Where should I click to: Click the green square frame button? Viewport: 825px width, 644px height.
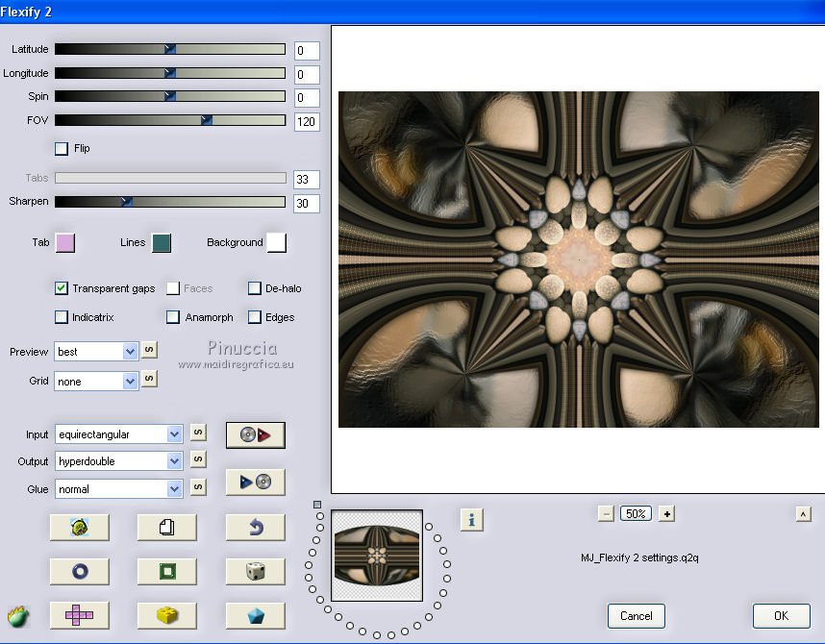[166, 572]
